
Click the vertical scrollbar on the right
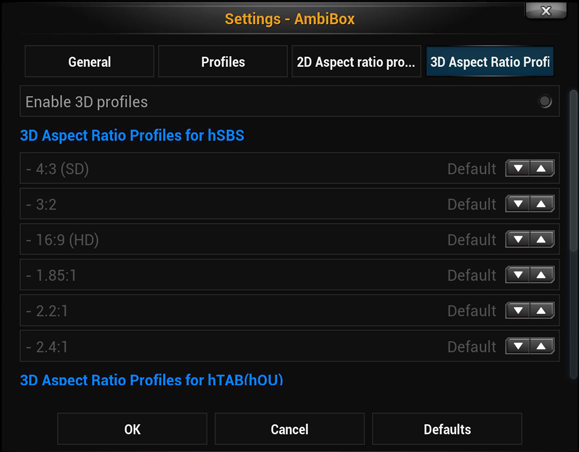573,170
